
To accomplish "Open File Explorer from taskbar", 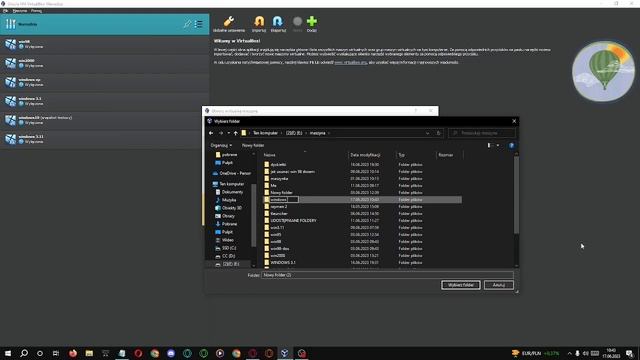I will coord(89,353).
